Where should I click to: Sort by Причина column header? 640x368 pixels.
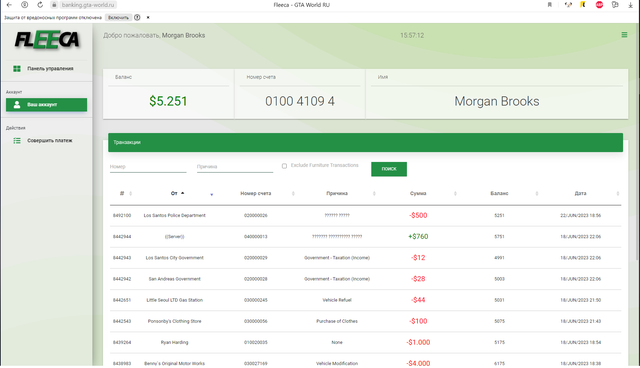coord(337,193)
